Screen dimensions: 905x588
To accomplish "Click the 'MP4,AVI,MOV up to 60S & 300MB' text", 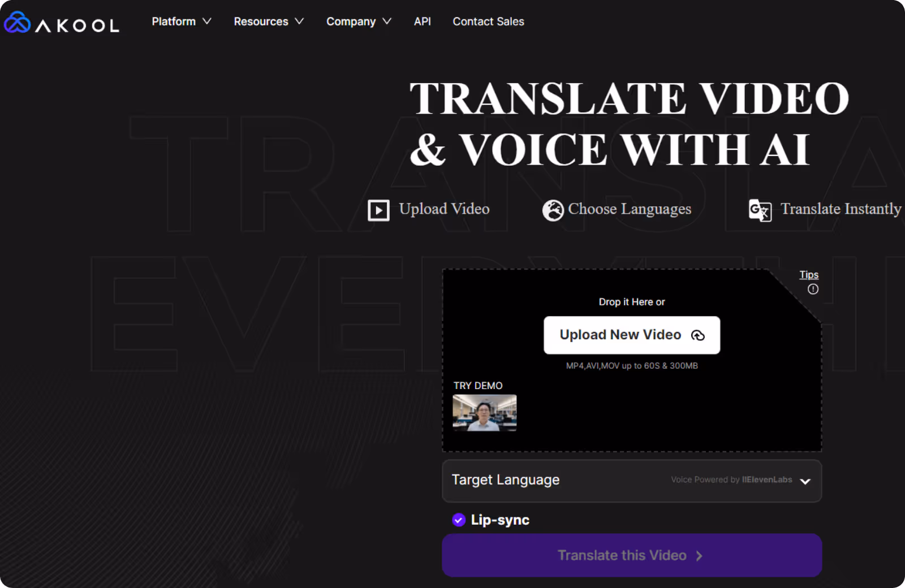I will click(x=632, y=366).
